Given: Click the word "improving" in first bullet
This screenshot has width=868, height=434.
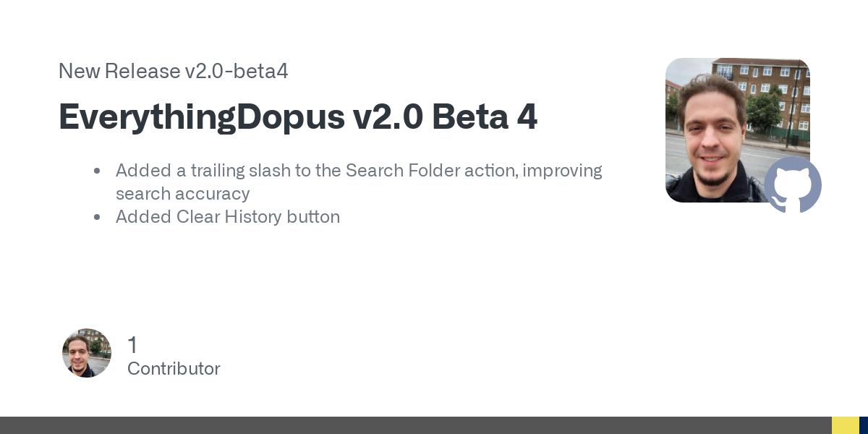Looking at the screenshot, I should point(562,171).
